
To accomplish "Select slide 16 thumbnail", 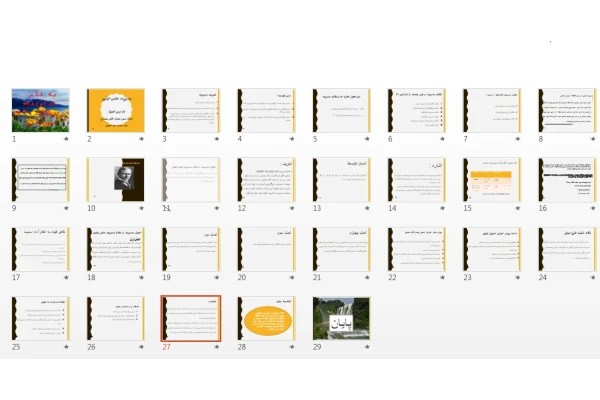I will (567, 180).
